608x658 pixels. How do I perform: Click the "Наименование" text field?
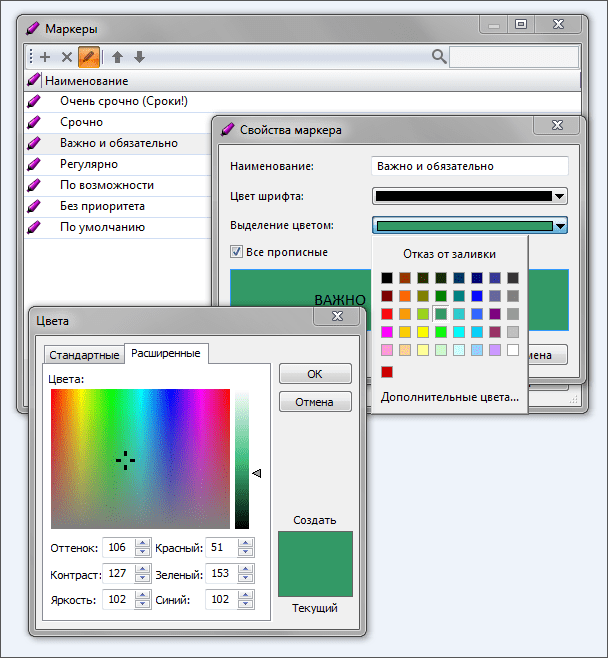[x=469, y=166]
